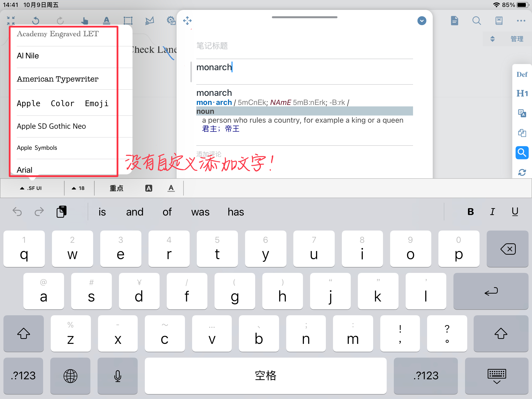Tap the move-arrows handle on note card
This screenshot has height=399, width=532.
coord(187,21)
